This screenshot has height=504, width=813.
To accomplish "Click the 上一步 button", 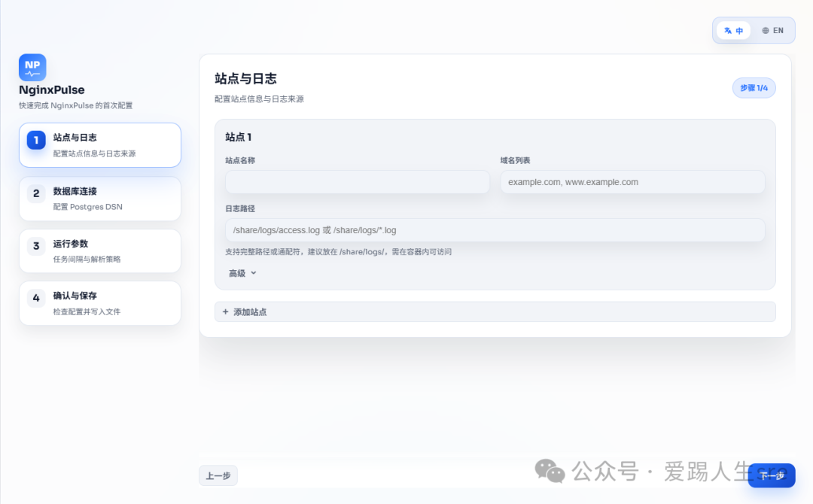I will [218, 475].
